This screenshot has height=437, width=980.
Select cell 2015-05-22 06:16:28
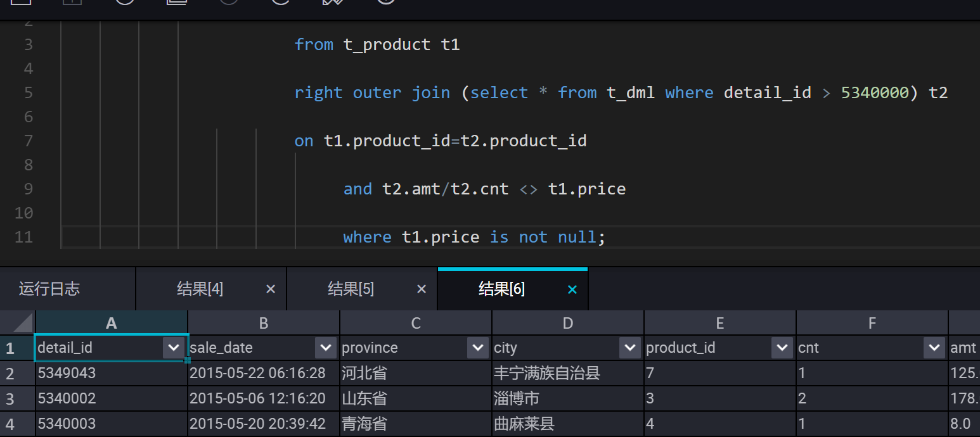[264, 373]
